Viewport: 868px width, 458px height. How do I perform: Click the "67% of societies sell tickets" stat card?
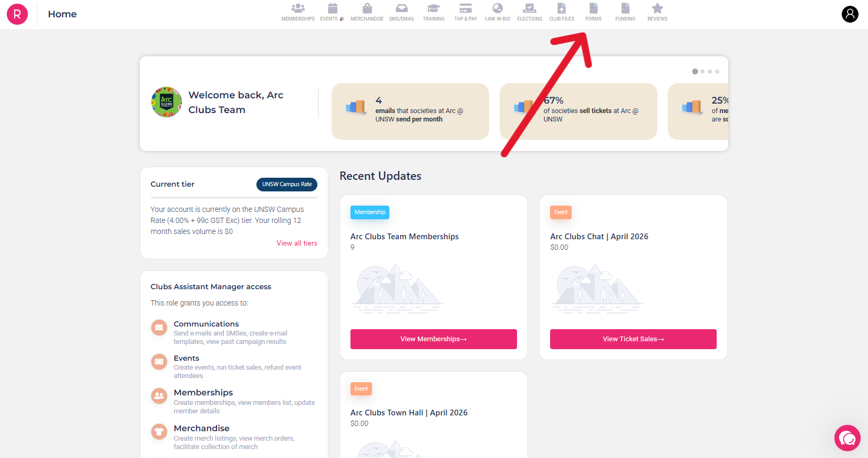tap(578, 111)
